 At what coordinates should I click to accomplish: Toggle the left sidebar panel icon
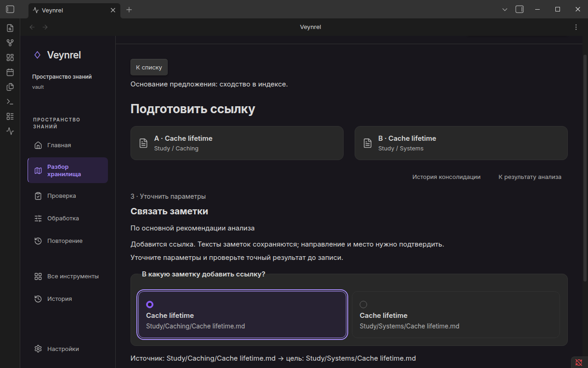pyautogui.click(x=10, y=9)
